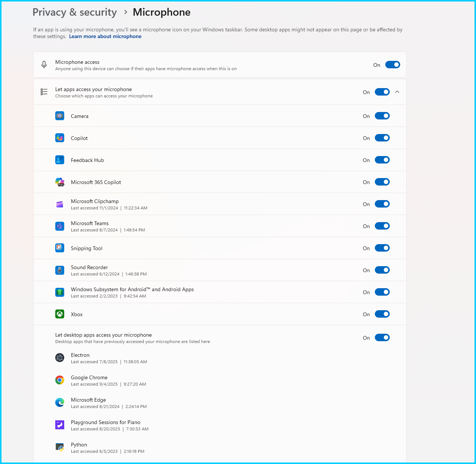Click the Xbox app icon
476x464 pixels.
coord(60,314)
